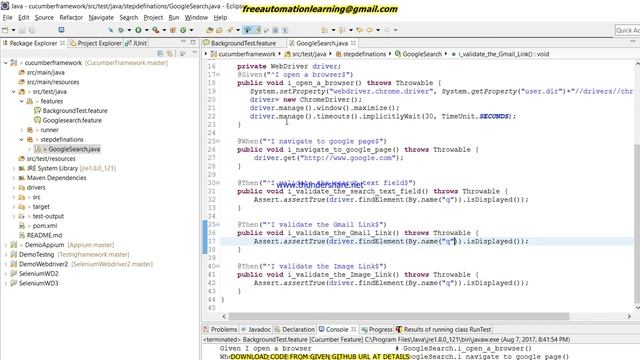Click the New file toolbar icon
Screen dimensions: 640x360
coord(5,30)
